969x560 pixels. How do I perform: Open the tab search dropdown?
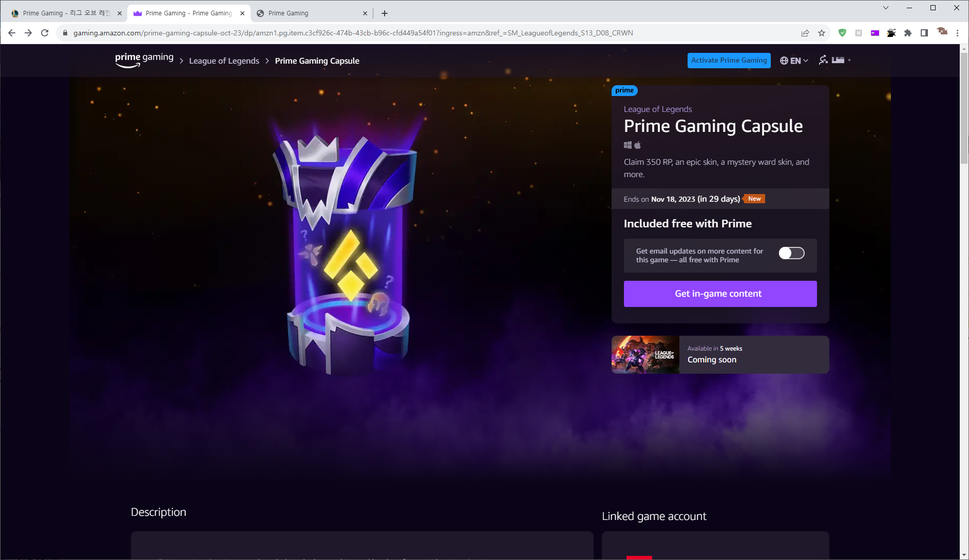[x=886, y=8]
